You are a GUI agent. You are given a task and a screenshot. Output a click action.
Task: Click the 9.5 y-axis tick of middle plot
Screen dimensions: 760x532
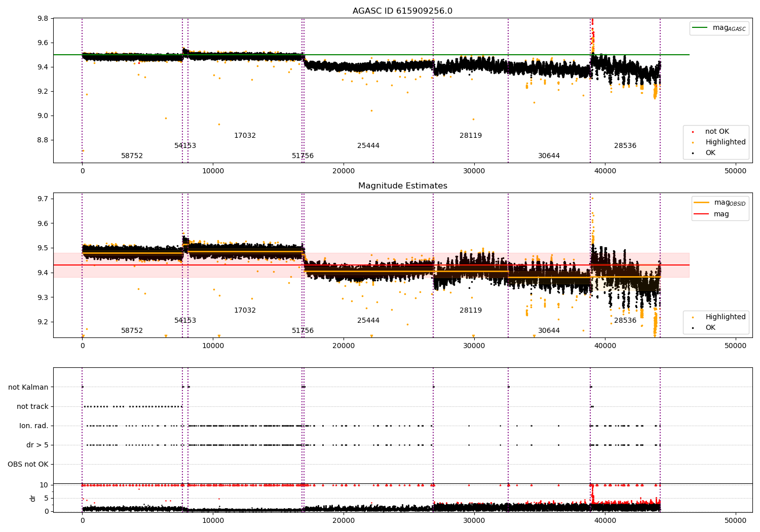43,248
